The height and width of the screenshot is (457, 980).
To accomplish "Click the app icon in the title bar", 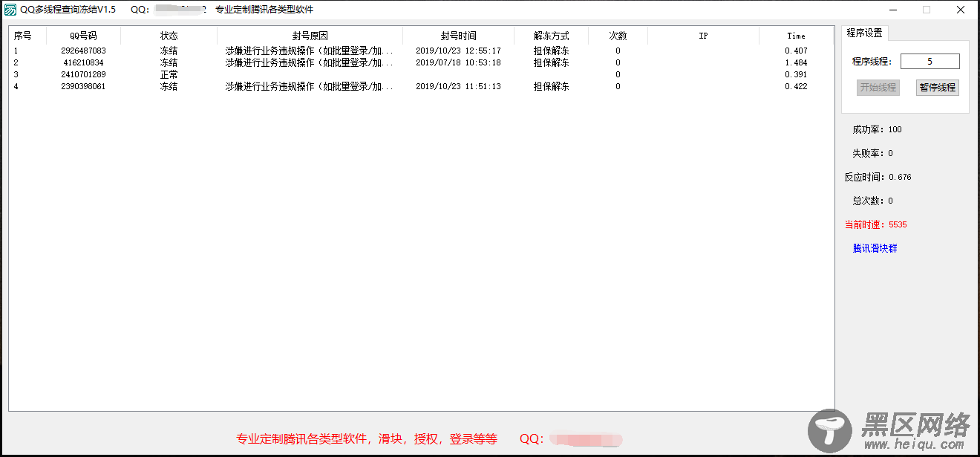I will (x=10, y=10).
